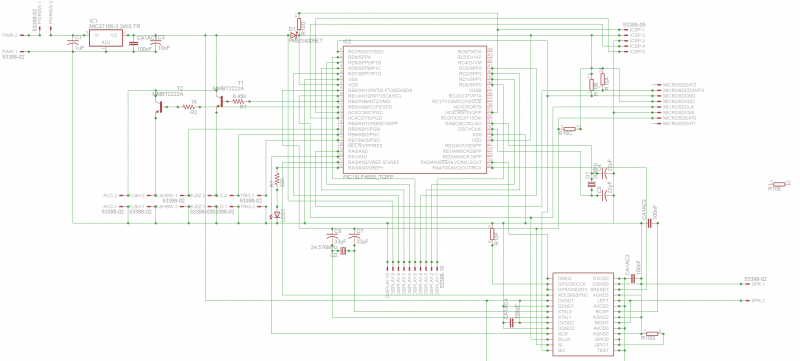Select the PIC18LF4550 IC2 chip body

click(x=415, y=110)
